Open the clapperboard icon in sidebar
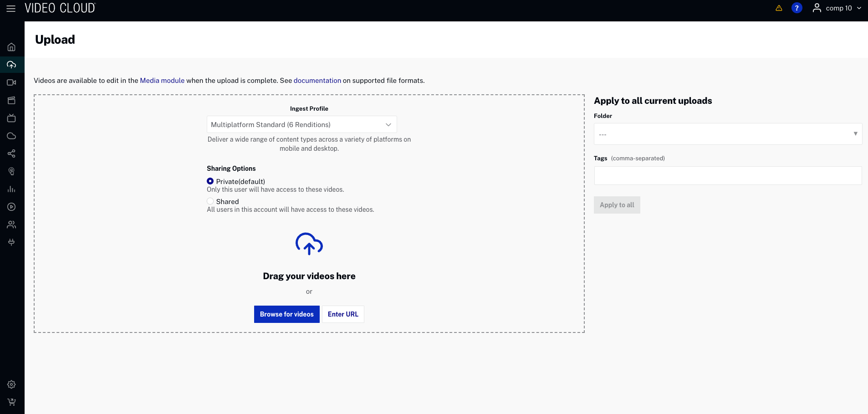Screen dimensions: 868x414 (11, 100)
